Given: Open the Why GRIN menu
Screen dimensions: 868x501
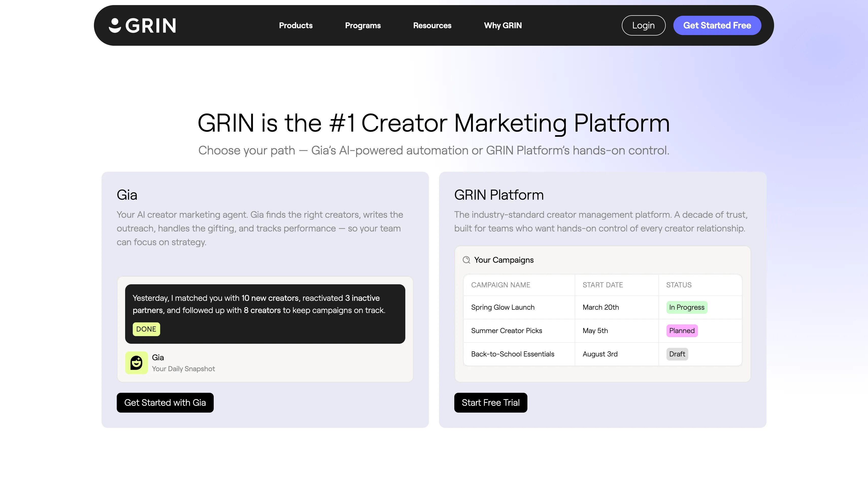Looking at the screenshot, I should [x=503, y=25].
